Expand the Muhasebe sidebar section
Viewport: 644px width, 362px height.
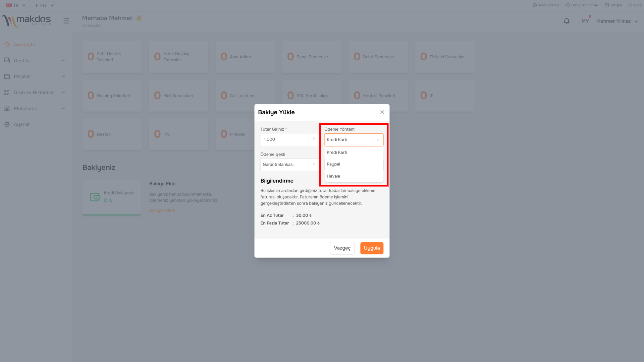63,109
